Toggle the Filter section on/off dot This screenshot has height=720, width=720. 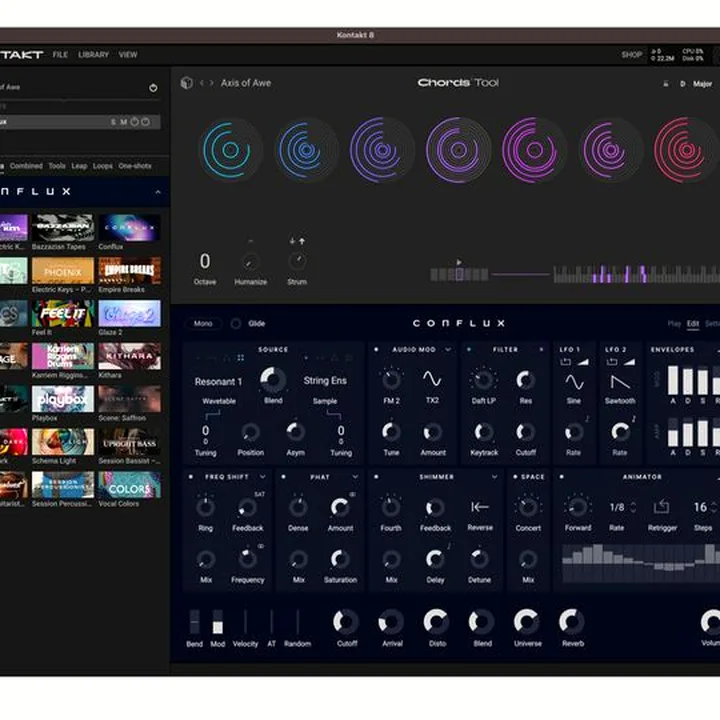[469, 349]
